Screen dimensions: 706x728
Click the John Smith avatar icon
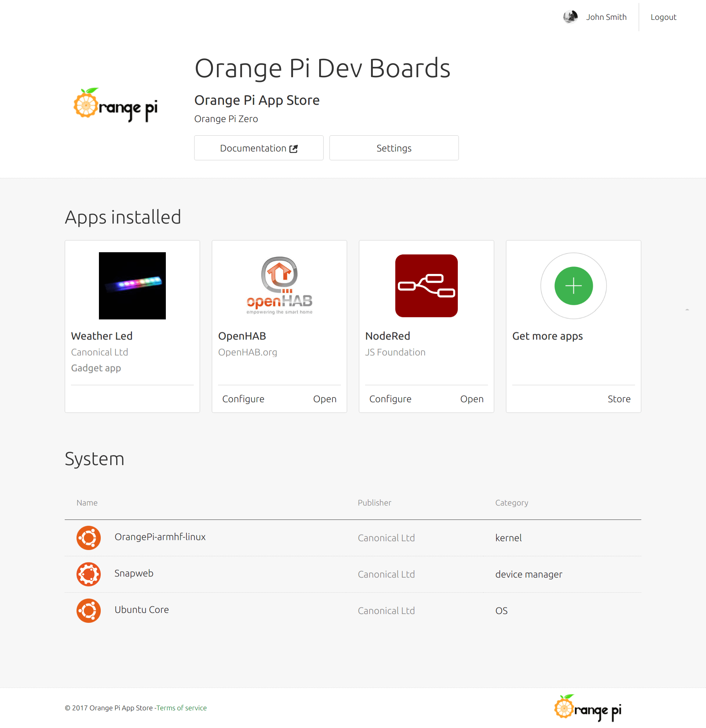click(570, 17)
